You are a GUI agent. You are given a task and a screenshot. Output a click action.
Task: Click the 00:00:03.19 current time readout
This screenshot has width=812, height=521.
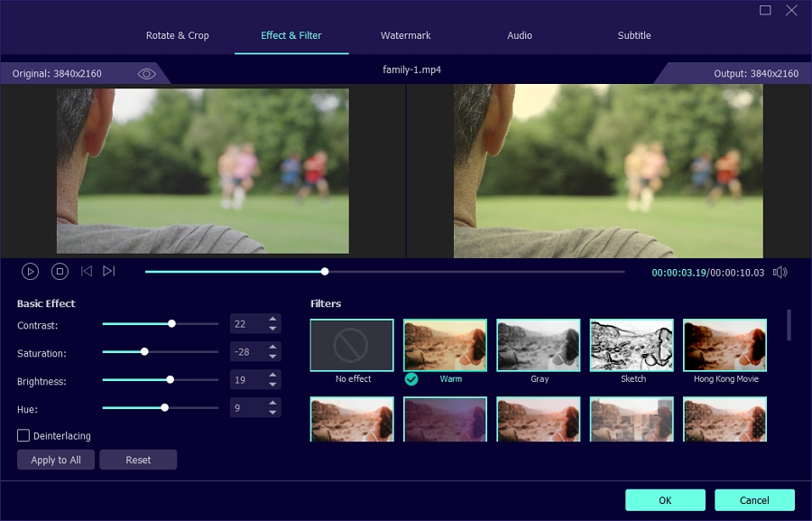[678, 273]
